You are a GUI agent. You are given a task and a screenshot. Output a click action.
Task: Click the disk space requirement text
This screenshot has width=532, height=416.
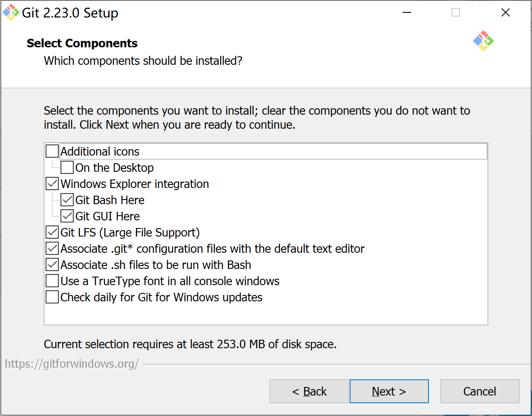190,344
